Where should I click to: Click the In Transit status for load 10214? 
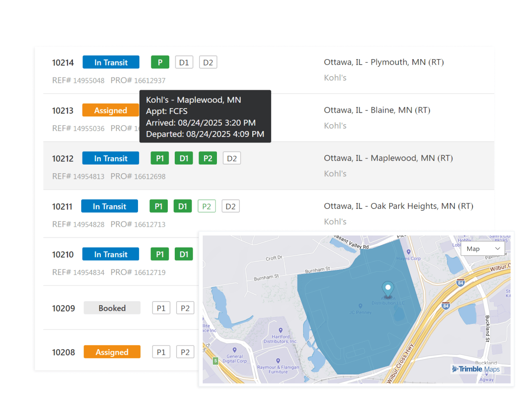tap(111, 62)
